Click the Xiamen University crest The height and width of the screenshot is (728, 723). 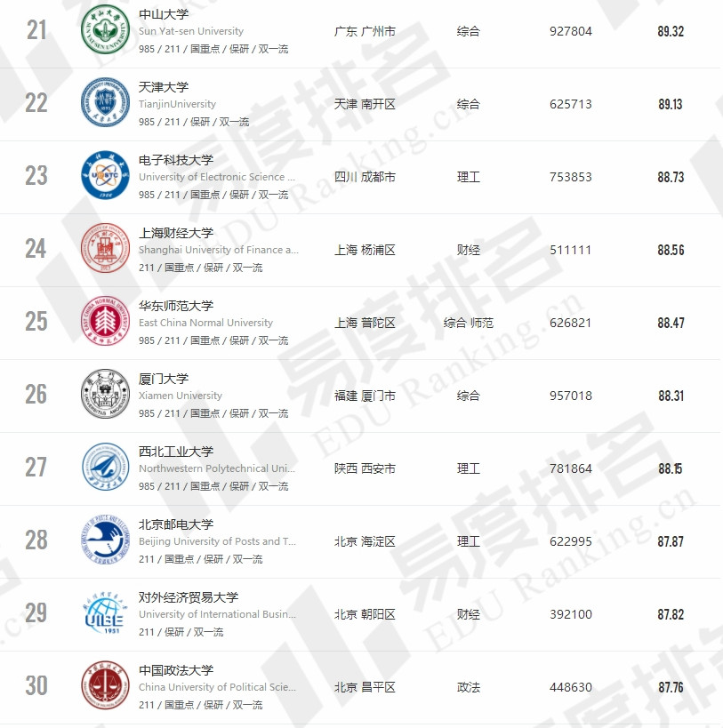point(105,395)
